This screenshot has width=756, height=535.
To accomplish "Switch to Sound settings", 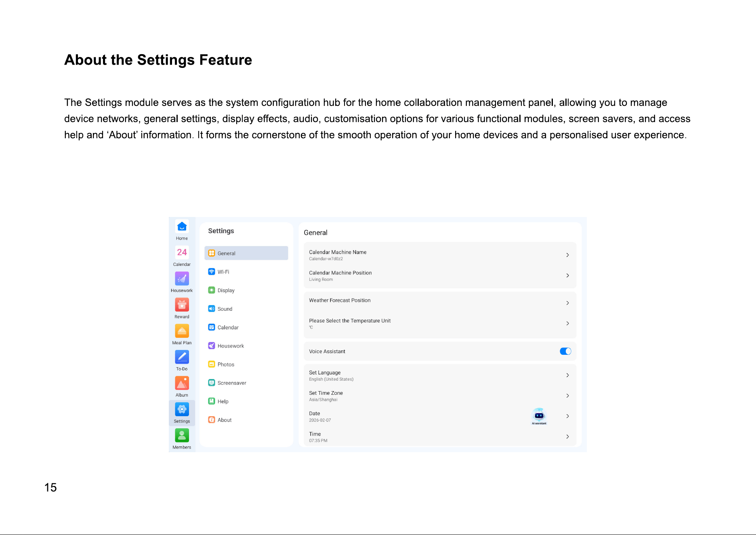I will click(x=246, y=309).
